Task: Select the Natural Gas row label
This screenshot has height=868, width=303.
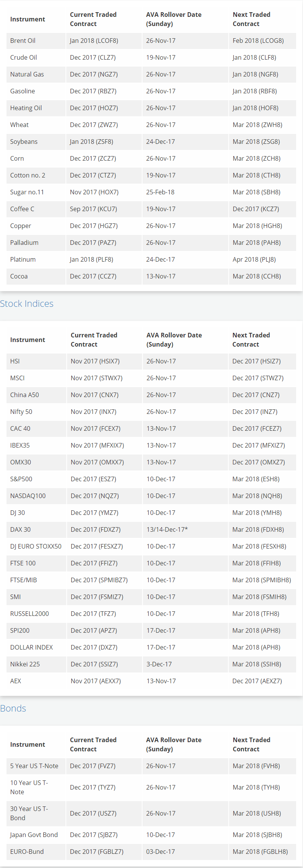Action: [27, 74]
